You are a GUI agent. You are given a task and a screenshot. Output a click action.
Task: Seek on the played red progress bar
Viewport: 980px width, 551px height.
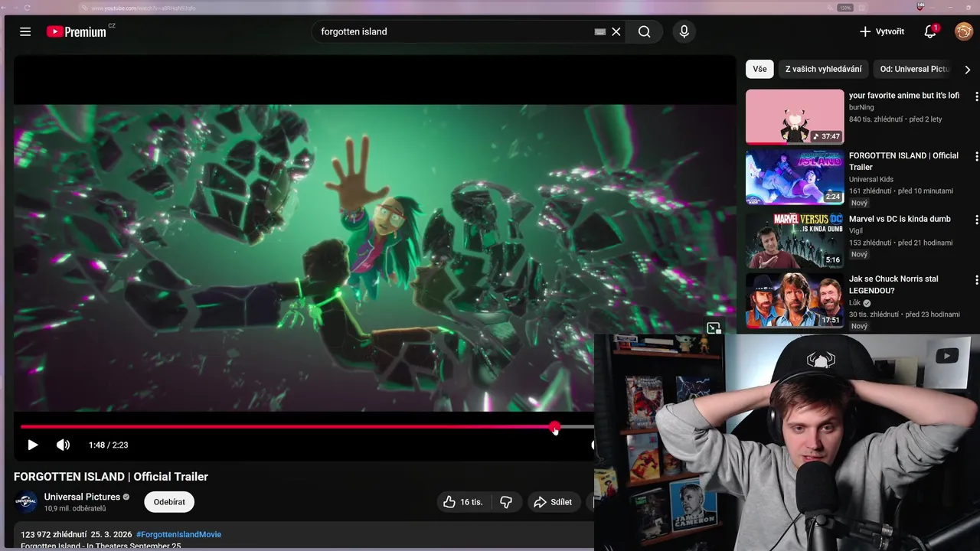pyautogui.click(x=287, y=427)
